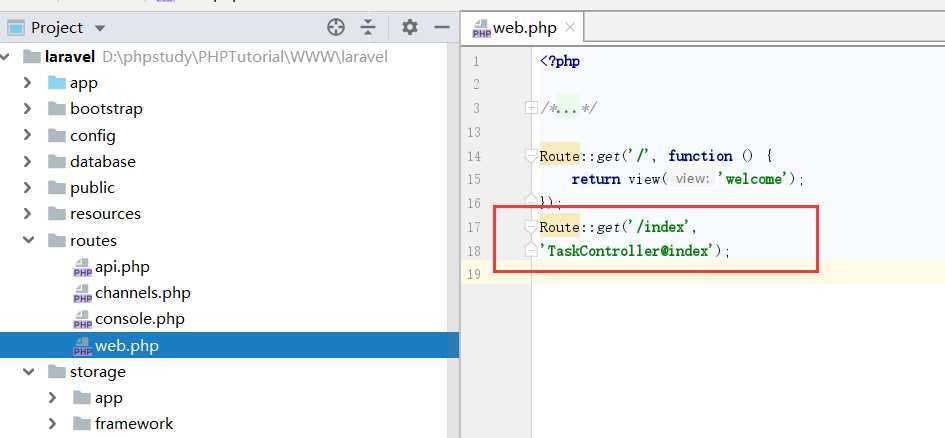Select the config folder
Screen dimensions: 945x438
pos(92,136)
